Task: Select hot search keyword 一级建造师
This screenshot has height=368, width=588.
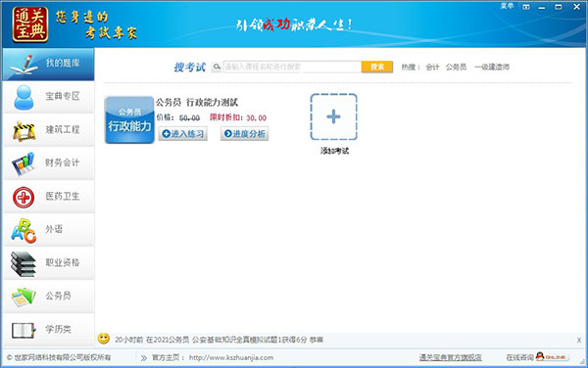Action: click(492, 67)
